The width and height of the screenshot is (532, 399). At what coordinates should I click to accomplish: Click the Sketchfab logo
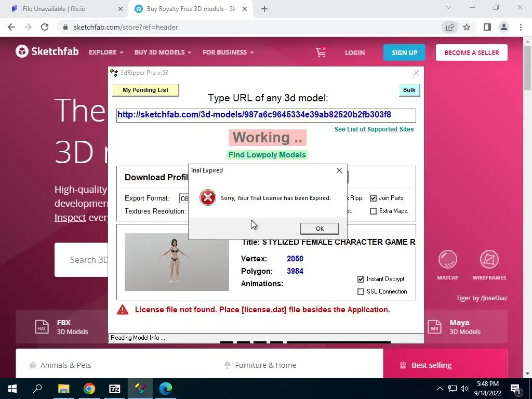click(x=47, y=51)
